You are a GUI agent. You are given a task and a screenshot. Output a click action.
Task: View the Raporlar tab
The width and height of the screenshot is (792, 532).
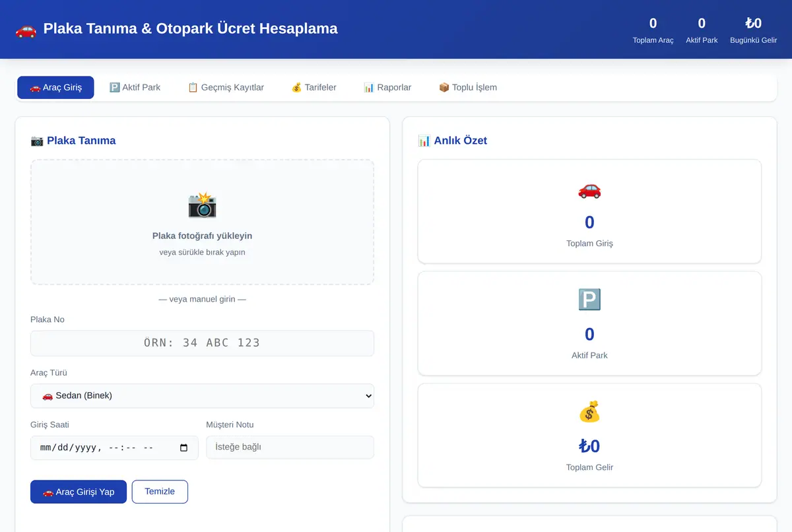coord(387,87)
